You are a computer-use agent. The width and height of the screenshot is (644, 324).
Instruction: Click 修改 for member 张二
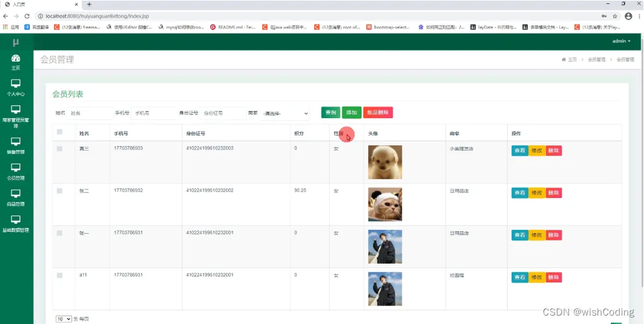pyautogui.click(x=537, y=193)
